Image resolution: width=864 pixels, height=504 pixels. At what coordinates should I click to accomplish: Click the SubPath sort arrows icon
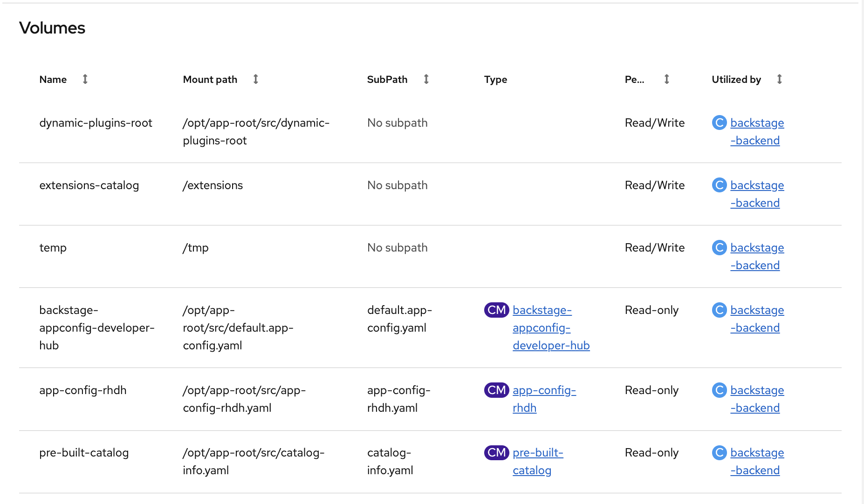(426, 79)
